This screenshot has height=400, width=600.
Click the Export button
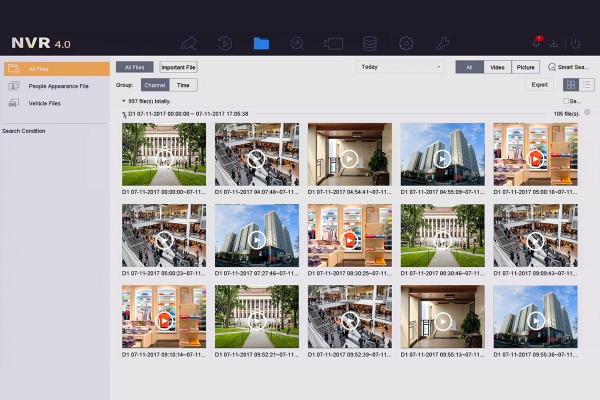539,85
